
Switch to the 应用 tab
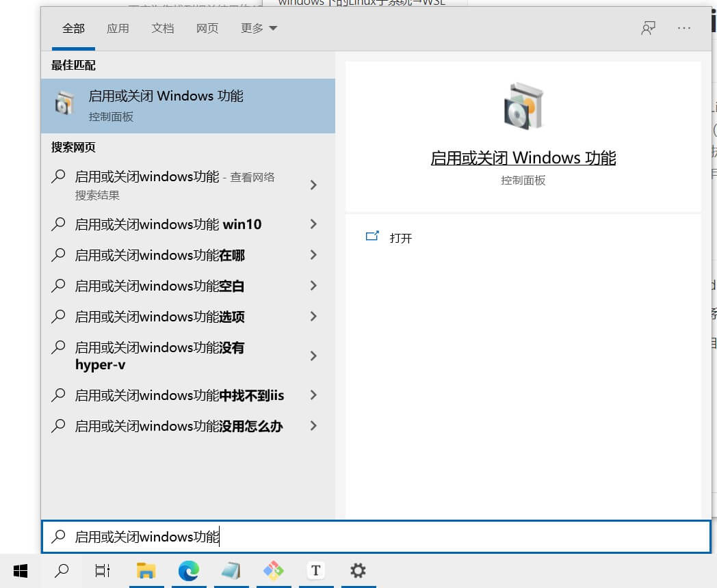[118, 28]
